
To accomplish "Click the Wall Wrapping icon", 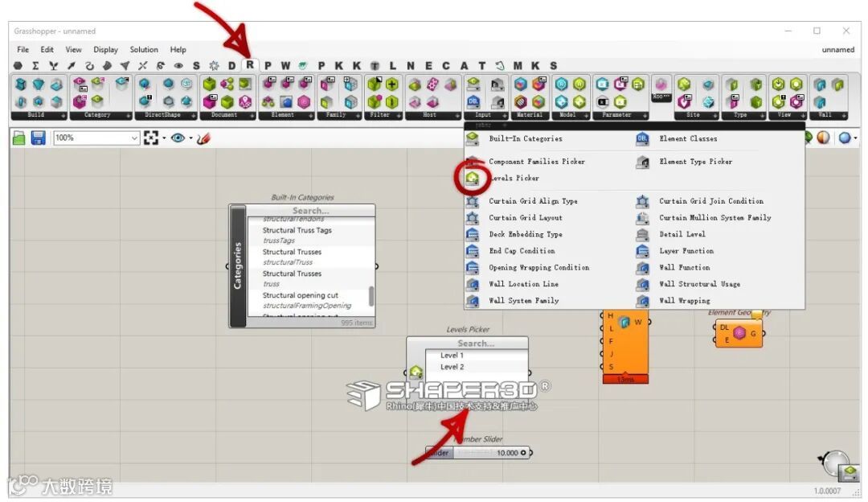I will click(x=642, y=301).
